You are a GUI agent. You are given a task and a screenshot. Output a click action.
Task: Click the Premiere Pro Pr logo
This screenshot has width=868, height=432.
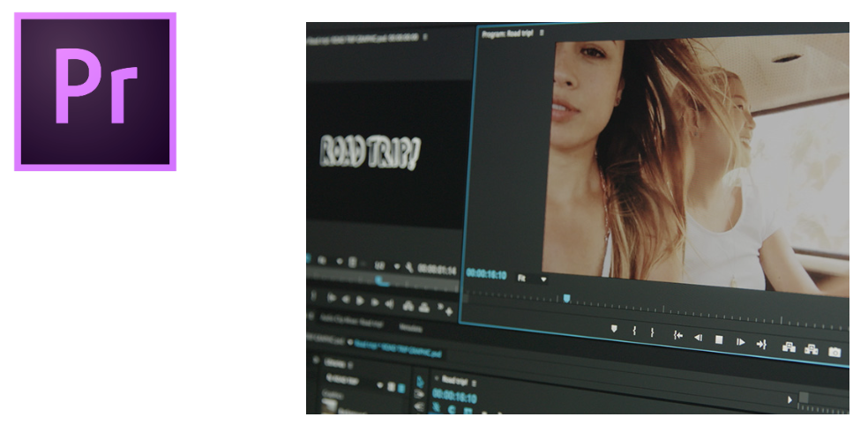point(95,91)
